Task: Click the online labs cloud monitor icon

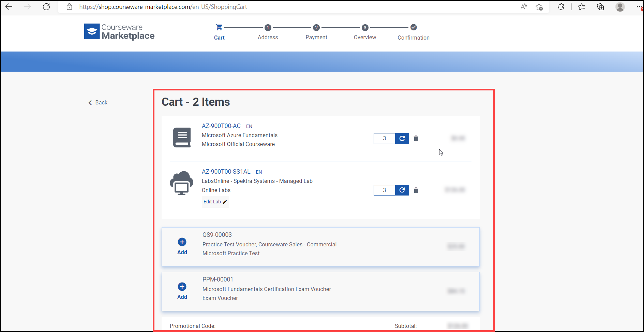Action: click(x=181, y=183)
